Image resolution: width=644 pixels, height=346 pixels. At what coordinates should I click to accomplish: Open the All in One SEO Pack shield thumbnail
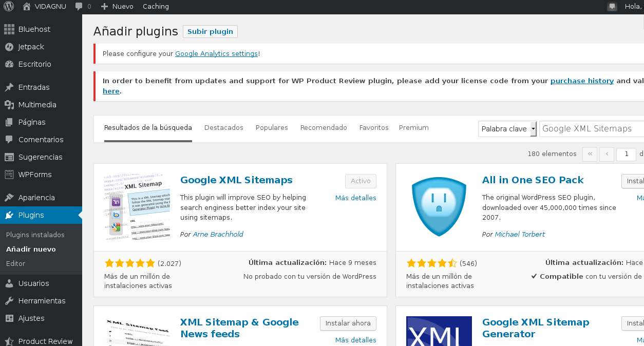point(439,207)
